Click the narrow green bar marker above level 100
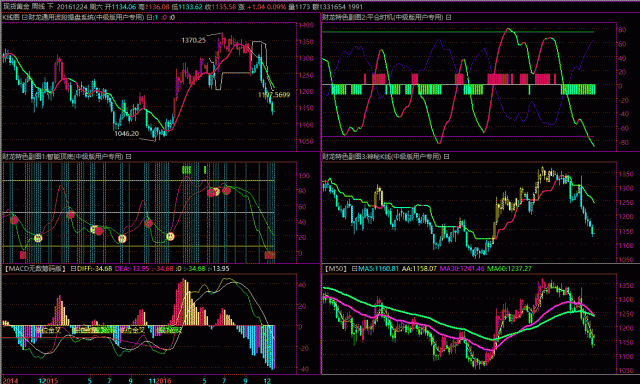Screen dimensions: 640x384 205,170
